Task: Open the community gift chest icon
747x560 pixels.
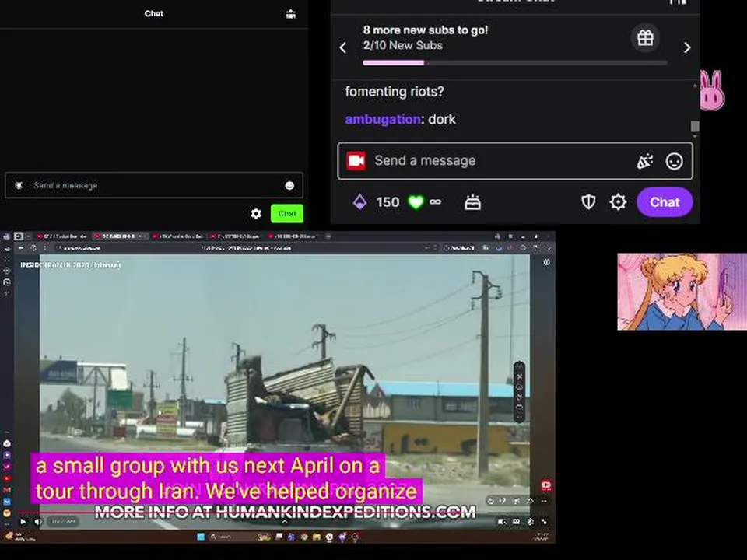Action: tap(472, 202)
